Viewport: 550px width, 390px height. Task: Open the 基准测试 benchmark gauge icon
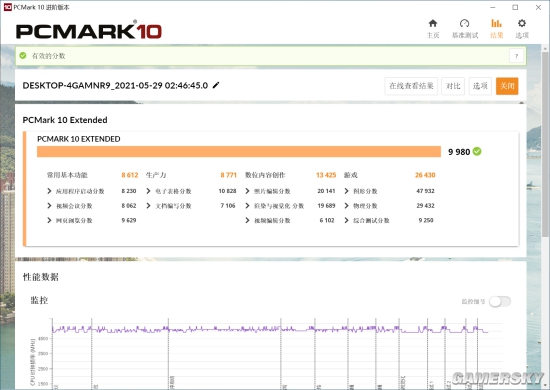pyautogui.click(x=464, y=23)
